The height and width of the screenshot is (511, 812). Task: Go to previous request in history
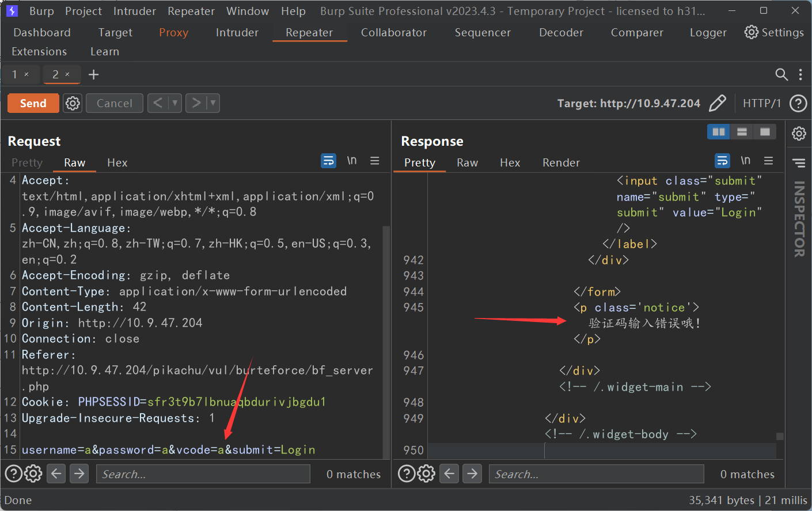point(158,103)
